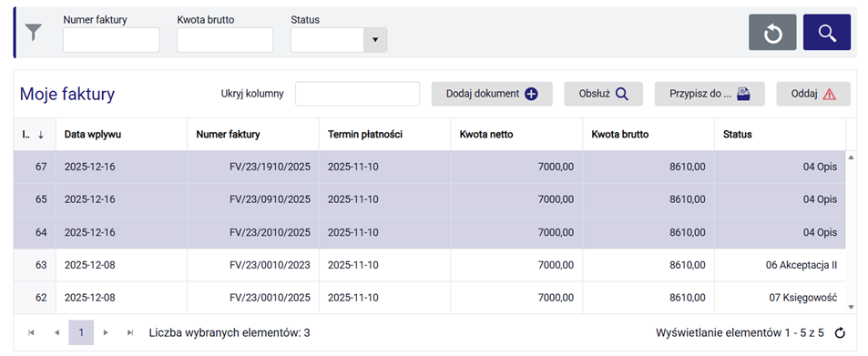Sort by Status column header

point(780,135)
